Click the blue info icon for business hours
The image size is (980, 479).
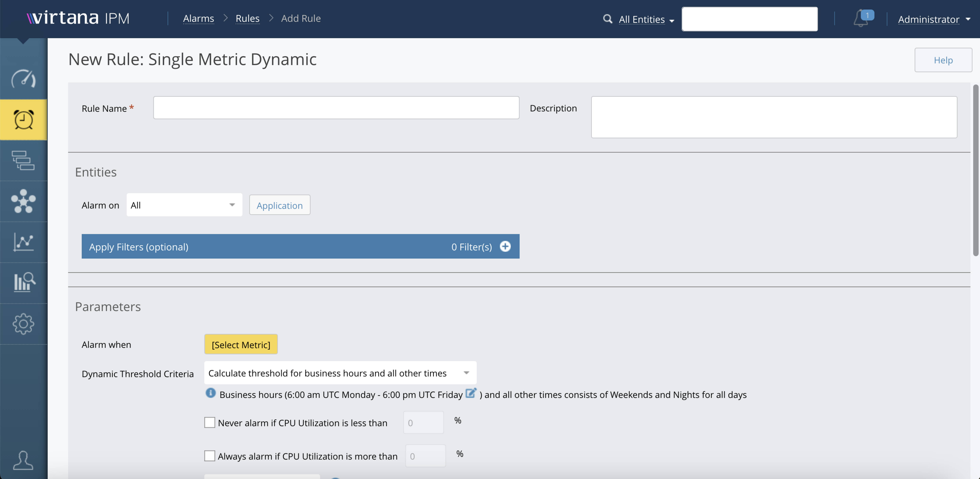210,393
